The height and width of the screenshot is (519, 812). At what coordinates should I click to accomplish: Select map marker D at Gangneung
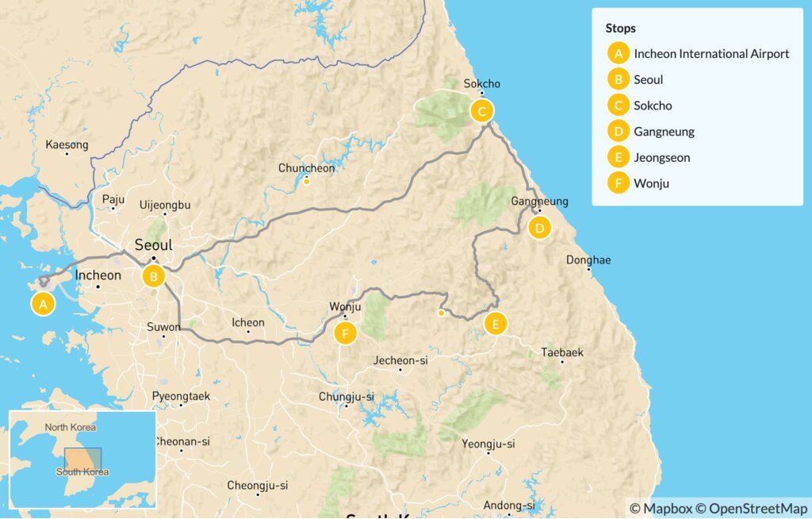tap(539, 229)
